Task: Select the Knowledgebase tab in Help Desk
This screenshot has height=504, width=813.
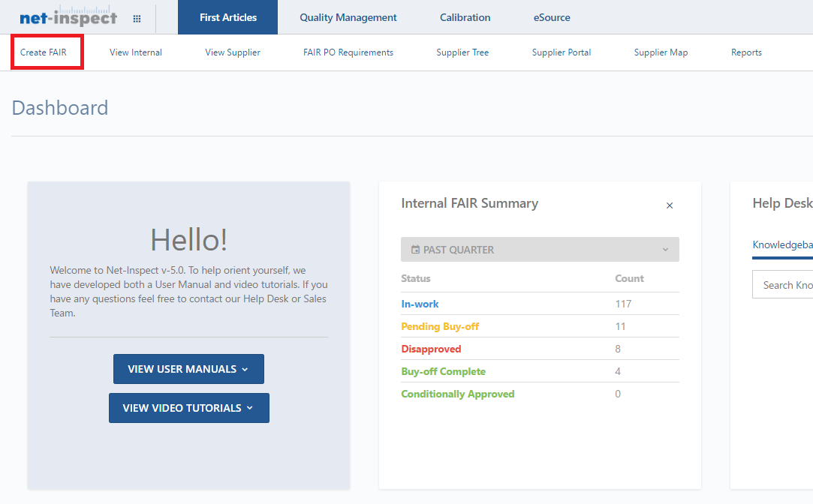Action: pos(782,245)
